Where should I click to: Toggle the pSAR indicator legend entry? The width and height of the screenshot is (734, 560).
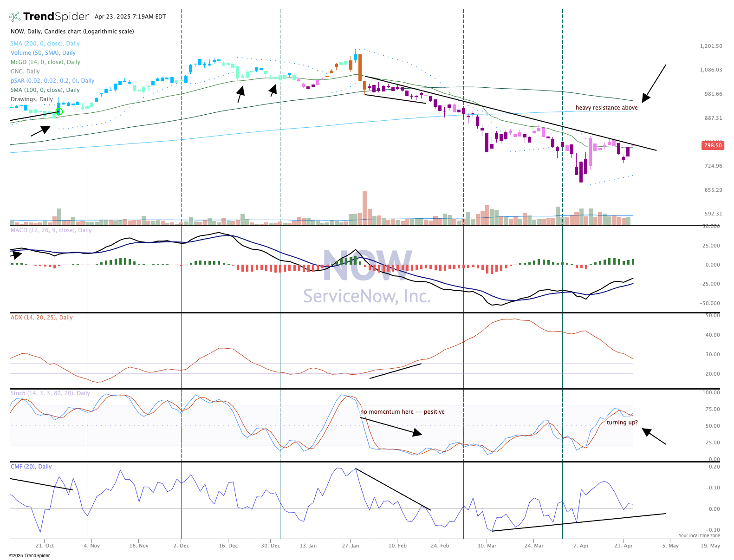click(52, 81)
